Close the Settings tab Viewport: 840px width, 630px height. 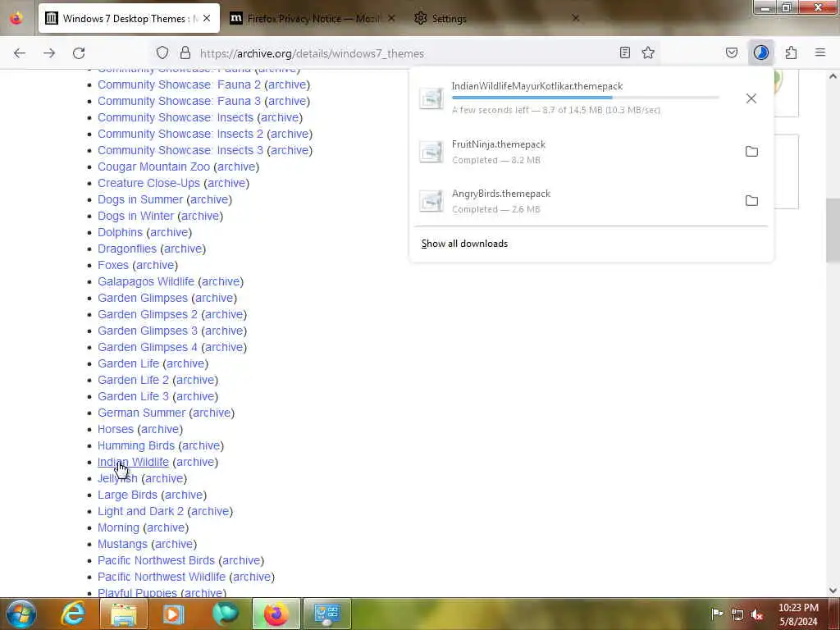pos(576,18)
